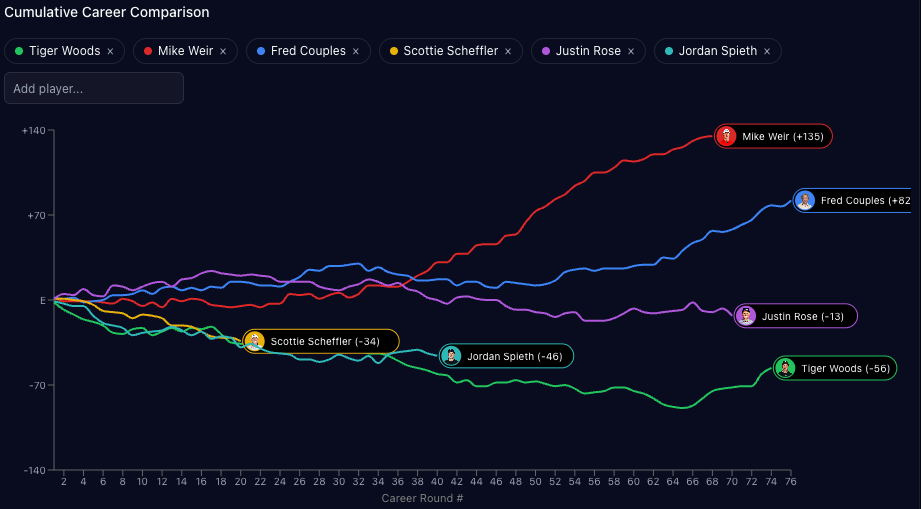
Task: Select Justin Rose avatar icon
Action: [x=746, y=316]
